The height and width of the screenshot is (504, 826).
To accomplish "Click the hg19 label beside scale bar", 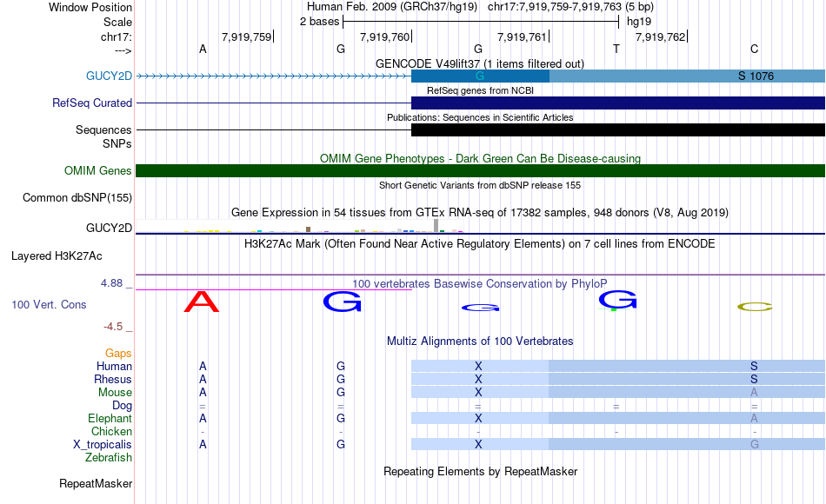I will [639, 22].
